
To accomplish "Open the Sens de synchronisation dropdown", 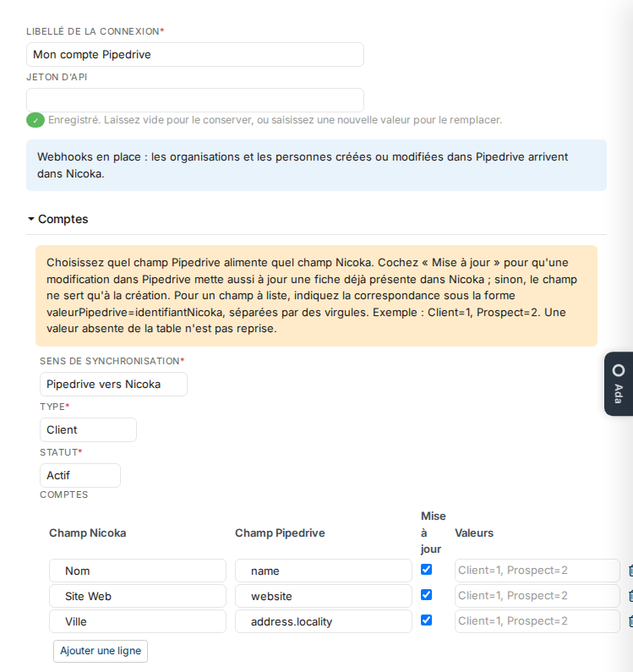I will point(113,384).
